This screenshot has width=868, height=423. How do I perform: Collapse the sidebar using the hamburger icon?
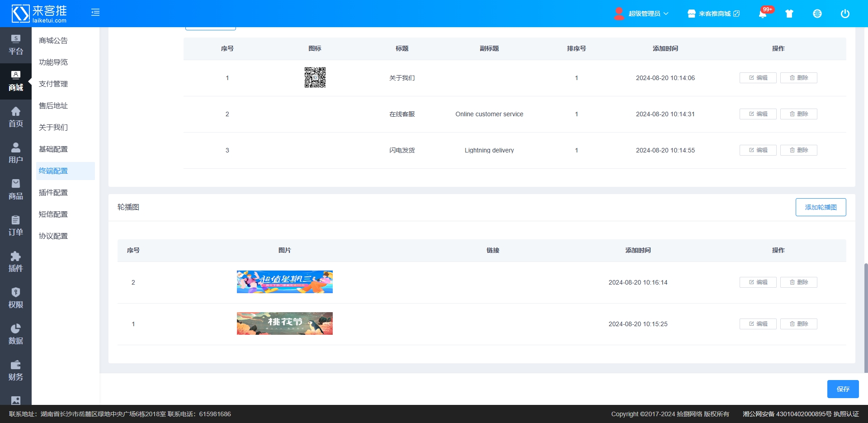[x=95, y=13]
